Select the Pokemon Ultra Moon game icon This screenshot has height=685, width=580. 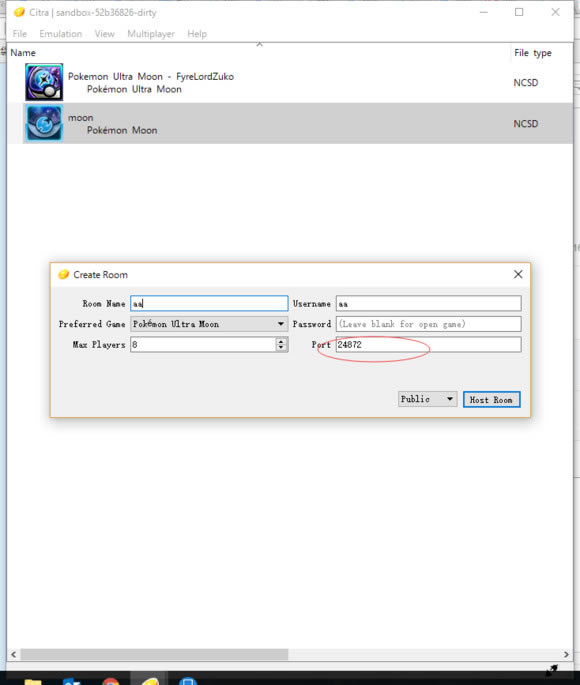click(44, 82)
